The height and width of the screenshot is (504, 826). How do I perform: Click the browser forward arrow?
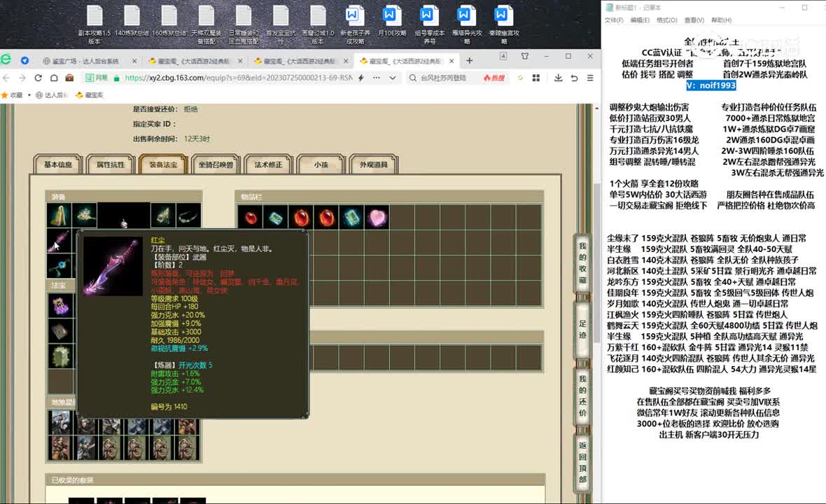click(22, 78)
